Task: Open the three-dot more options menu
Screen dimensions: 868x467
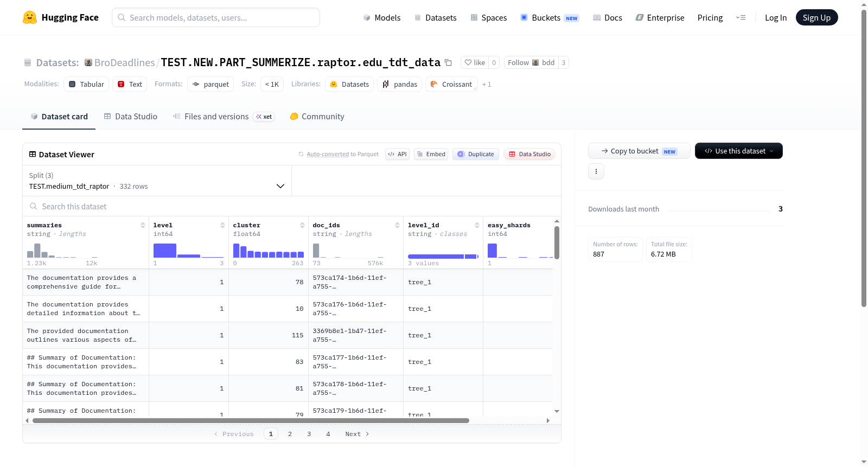Action: pos(596,171)
